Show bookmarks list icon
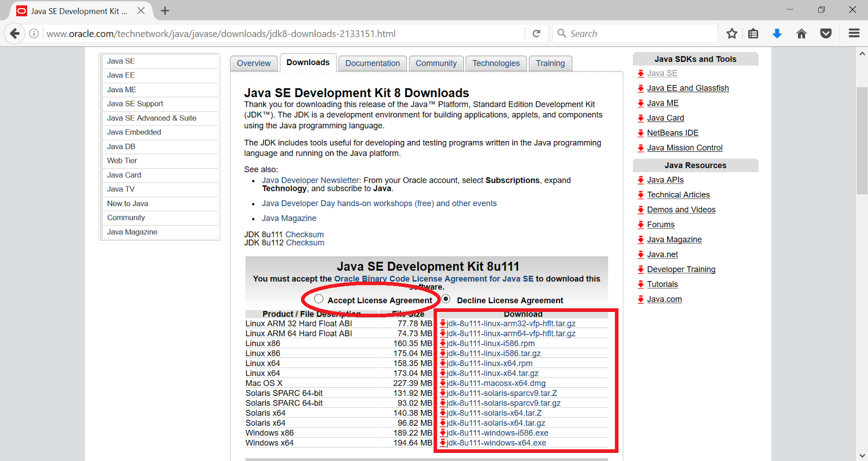 [753, 34]
